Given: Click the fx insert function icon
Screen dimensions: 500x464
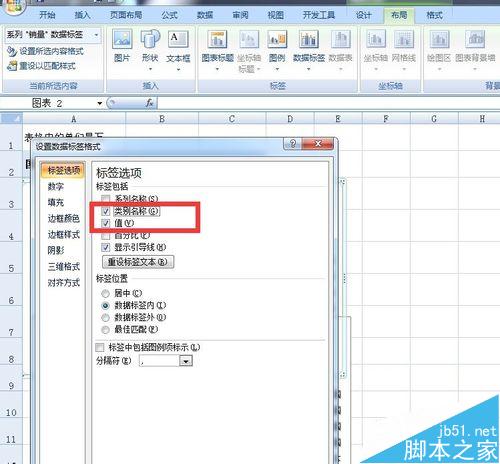Looking at the screenshot, I should pyautogui.click(x=150, y=103).
